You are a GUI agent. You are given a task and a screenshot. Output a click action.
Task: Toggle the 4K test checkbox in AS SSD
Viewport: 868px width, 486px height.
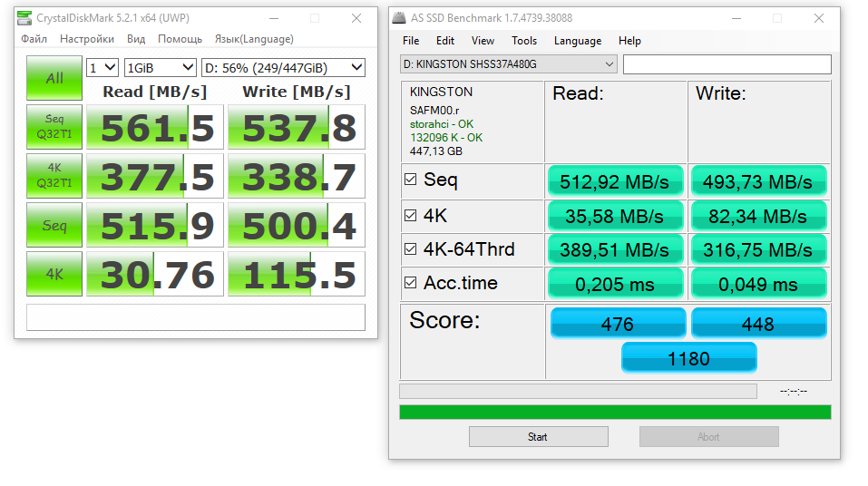410,215
